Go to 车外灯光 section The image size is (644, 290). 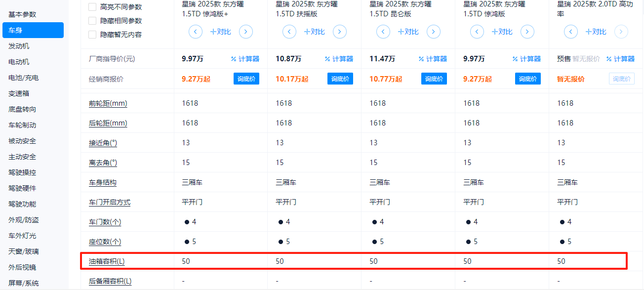pyautogui.click(x=22, y=236)
